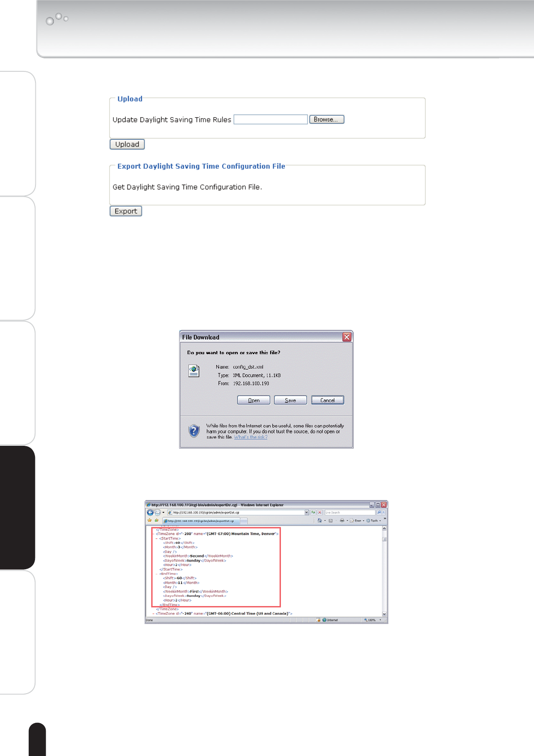Screen dimensions: 534x756
Task: Click the security lock icon in status bar
Action: tap(318, 620)
